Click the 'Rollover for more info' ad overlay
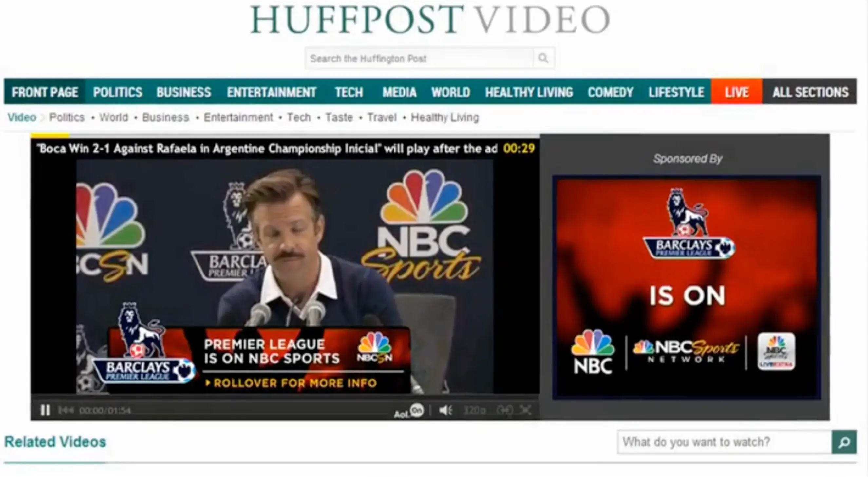Image resolution: width=868 pixels, height=477 pixels. coord(295,383)
